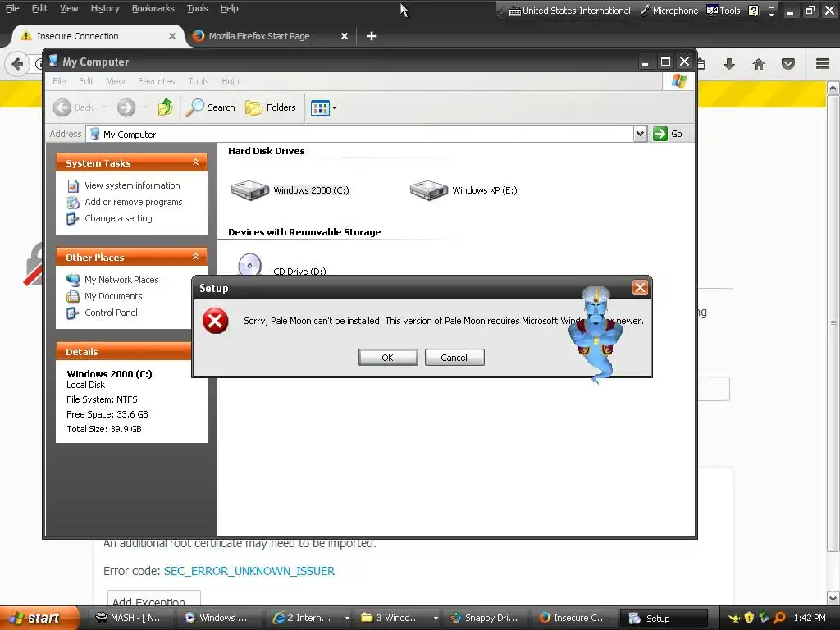Switch to Mozilla Firefox Start Page tab
This screenshot has width=840, height=630.
(x=259, y=36)
